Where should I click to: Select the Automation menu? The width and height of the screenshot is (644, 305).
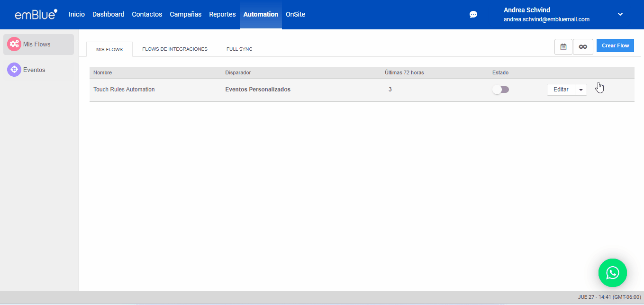coord(261,14)
